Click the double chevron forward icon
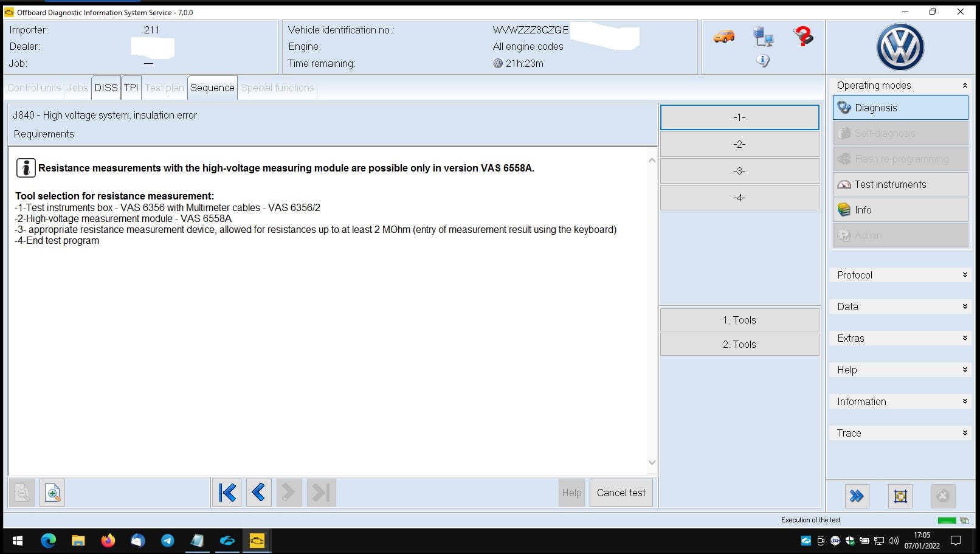 (857, 496)
